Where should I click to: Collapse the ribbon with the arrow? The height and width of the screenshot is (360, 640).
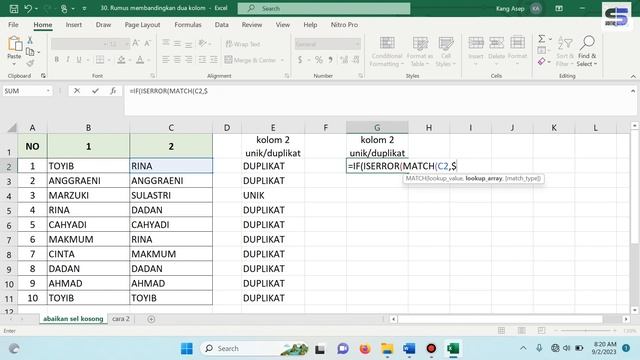633,76
